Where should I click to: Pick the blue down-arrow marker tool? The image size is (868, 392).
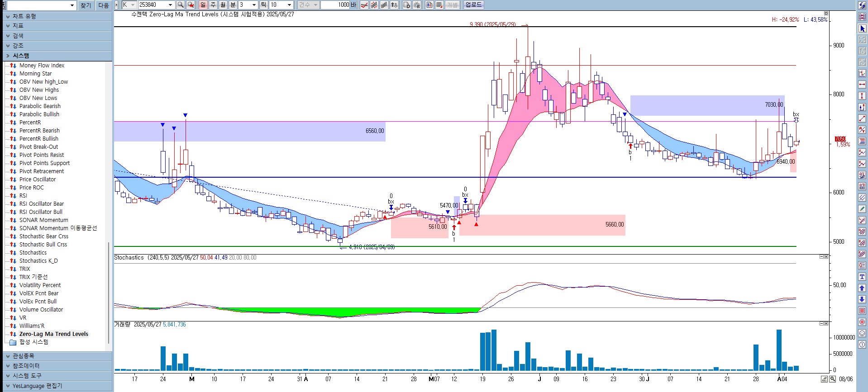(862, 299)
